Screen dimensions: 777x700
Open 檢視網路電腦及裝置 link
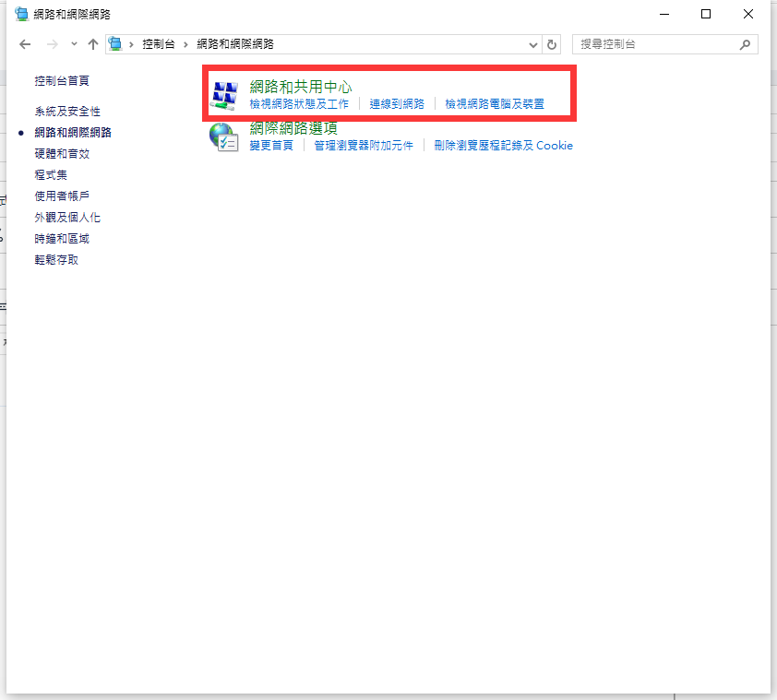(x=495, y=104)
